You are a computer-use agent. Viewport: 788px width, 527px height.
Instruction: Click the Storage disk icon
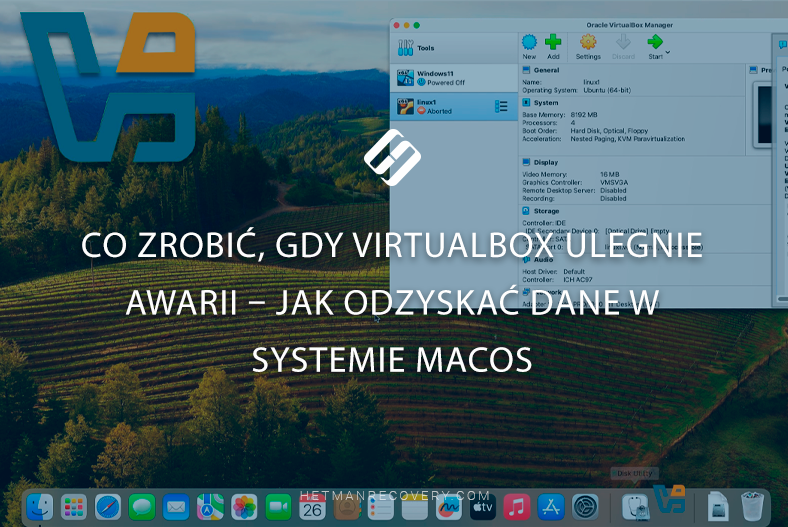(x=526, y=211)
